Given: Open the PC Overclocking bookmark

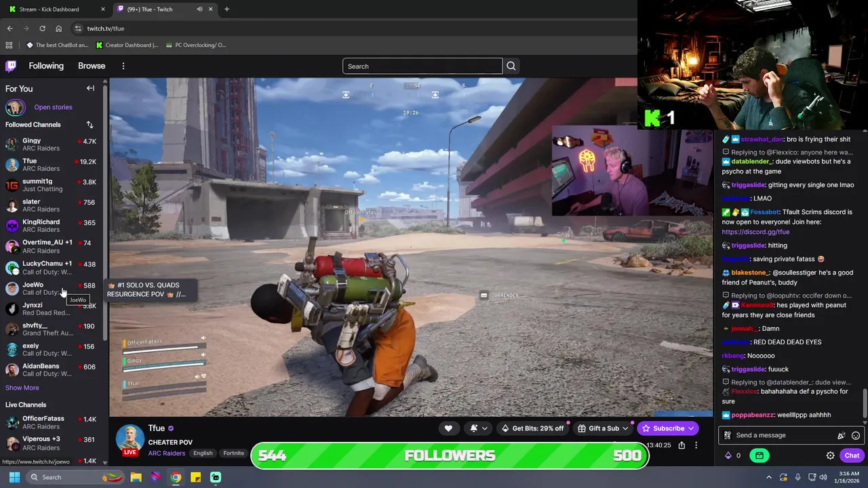Looking at the screenshot, I should tap(195, 45).
